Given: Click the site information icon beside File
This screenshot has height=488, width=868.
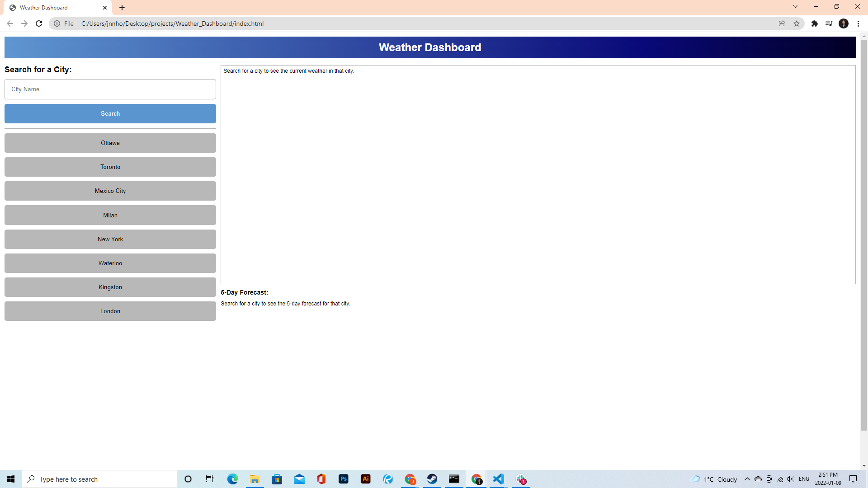Looking at the screenshot, I should pos(57,23).
